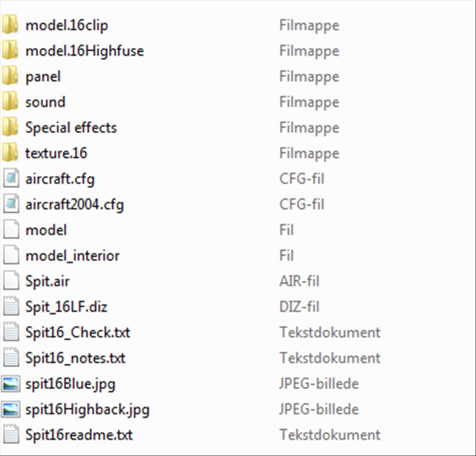Viewport: 476px width, 456px height.
Task: Select the Spit_16LF.diz file icon
Action: coord(10,306)
